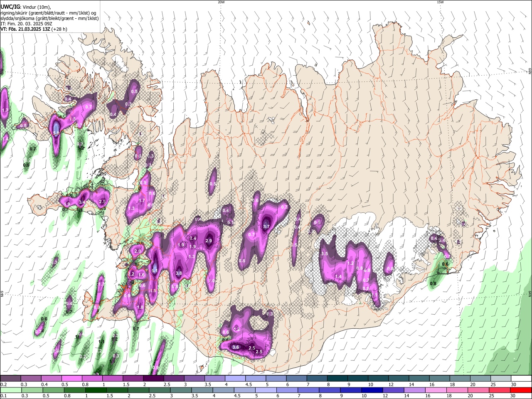Image resolution: width=532 pixels, height=399 pixels.
Task: Click the 3.6 precipitation value on the map
Action: (236, 347)
